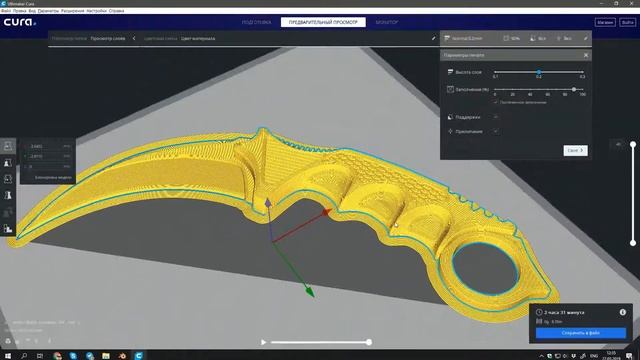Click the Marketplace button
Viewport: 640px width, 360px height.
click(605, 22)
